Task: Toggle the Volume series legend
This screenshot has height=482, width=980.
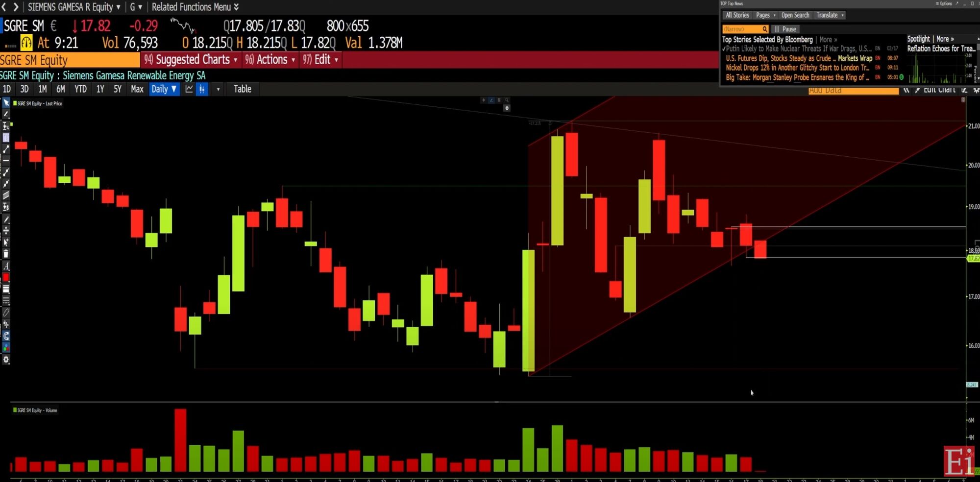Action: click(35, 410)
